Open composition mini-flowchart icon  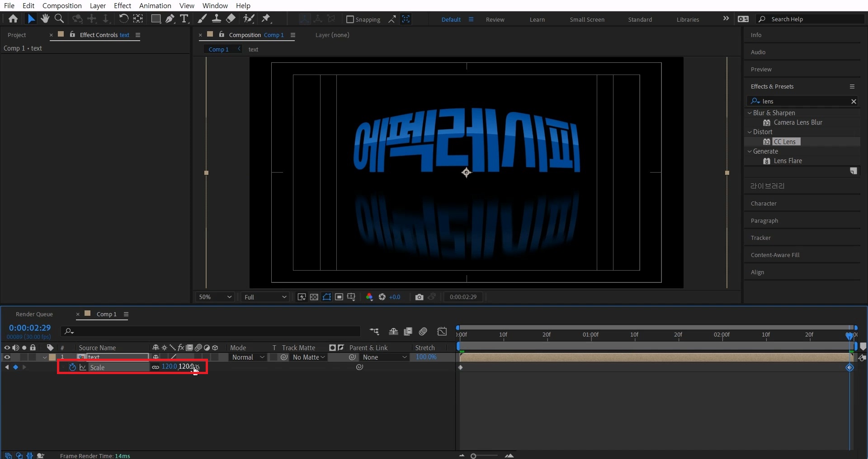(374, 332)
